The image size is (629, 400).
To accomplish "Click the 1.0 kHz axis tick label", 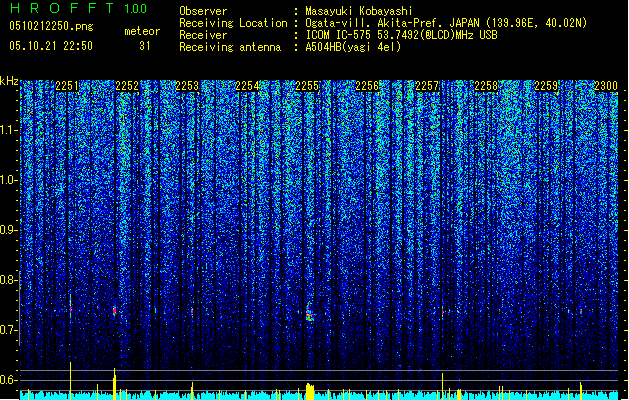I will (9, 180).
